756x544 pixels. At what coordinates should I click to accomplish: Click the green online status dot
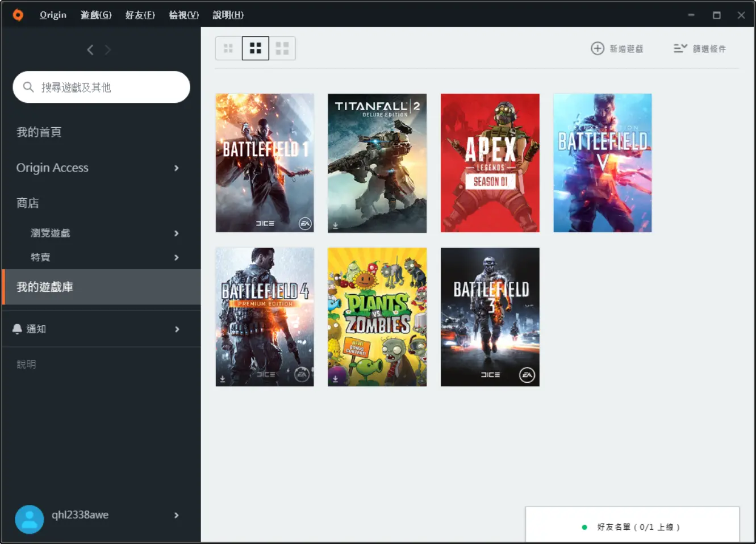pos(584,528)
